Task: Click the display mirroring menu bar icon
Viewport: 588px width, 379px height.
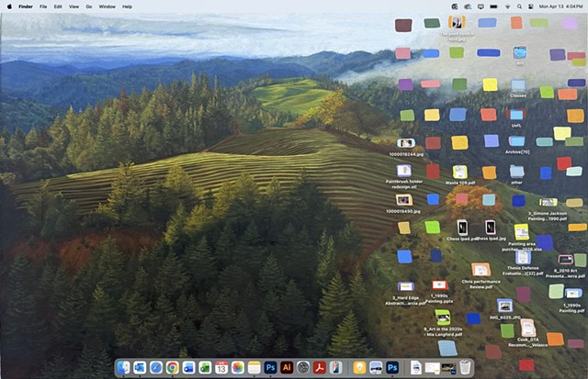Action: [481, 6]
